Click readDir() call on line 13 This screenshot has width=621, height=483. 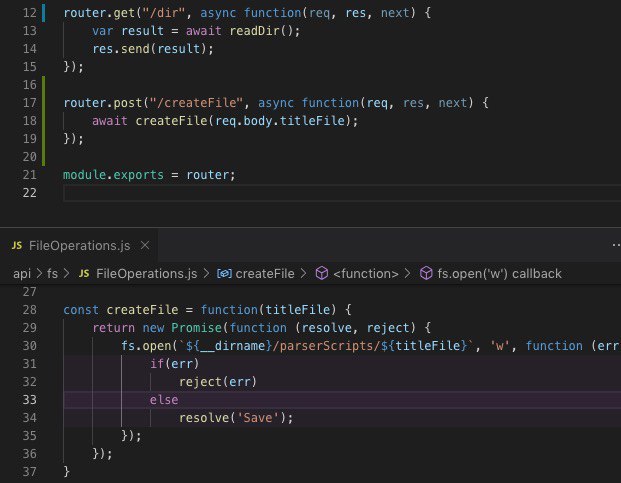(262, 31)
